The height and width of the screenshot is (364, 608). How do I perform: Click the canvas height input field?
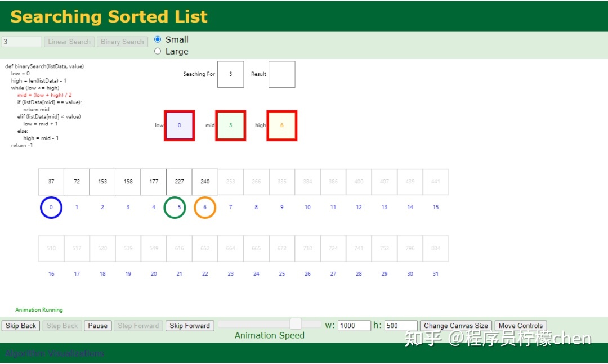pyautogui.click(x=401, y=326)
